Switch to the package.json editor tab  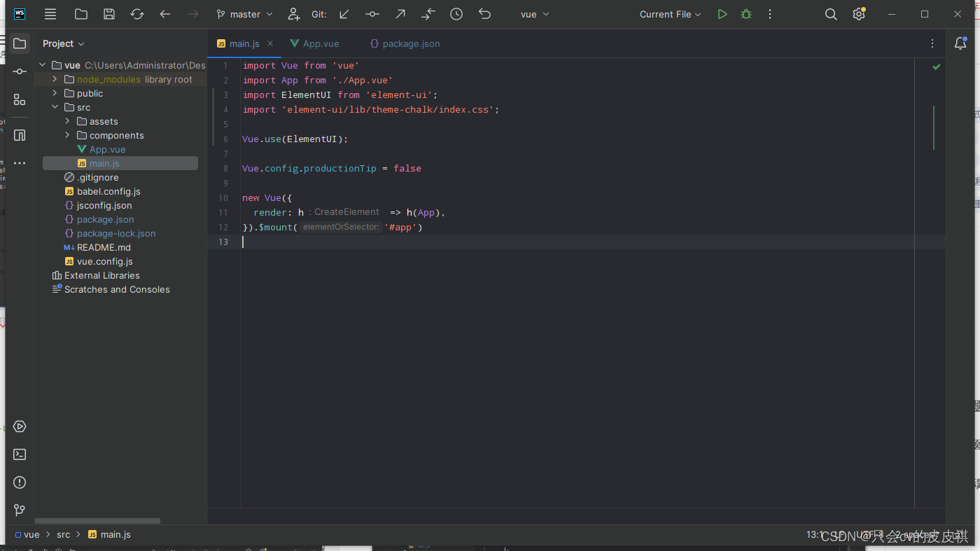pyautogui.click(x=405, y=43)
